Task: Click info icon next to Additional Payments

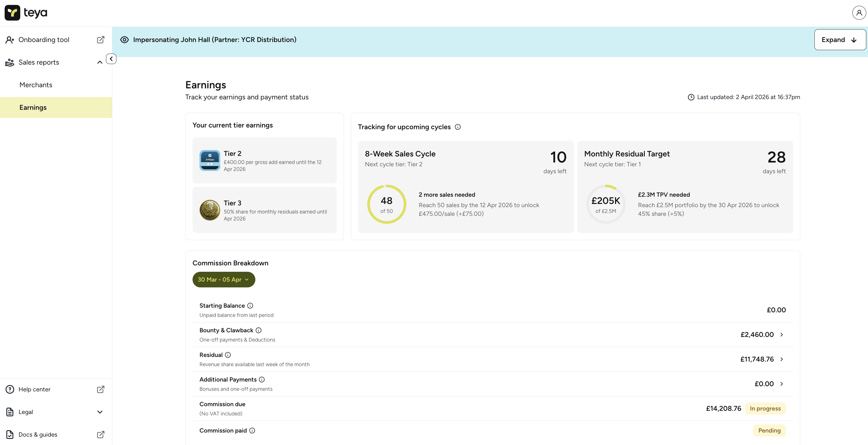Action: [262, 380]
